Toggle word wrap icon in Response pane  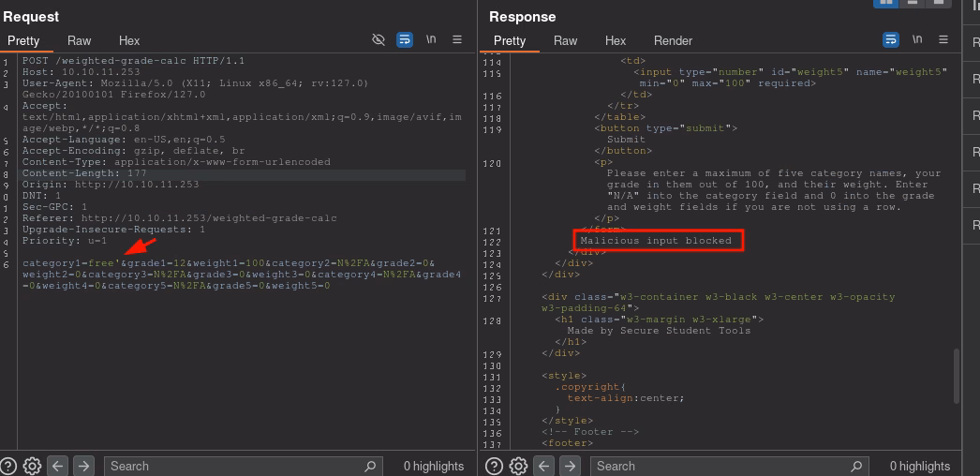click(x=891, y=40)
